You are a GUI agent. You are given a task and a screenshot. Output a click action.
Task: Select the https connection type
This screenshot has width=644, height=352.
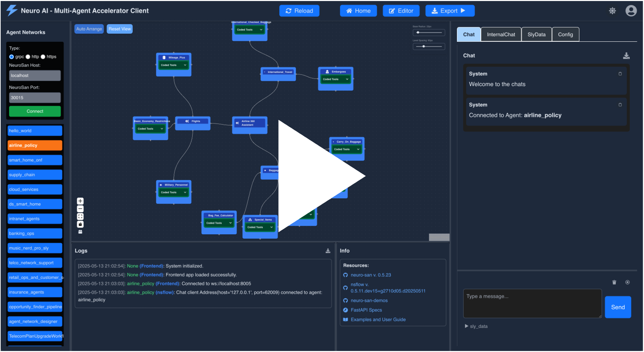tap(43, 57)
